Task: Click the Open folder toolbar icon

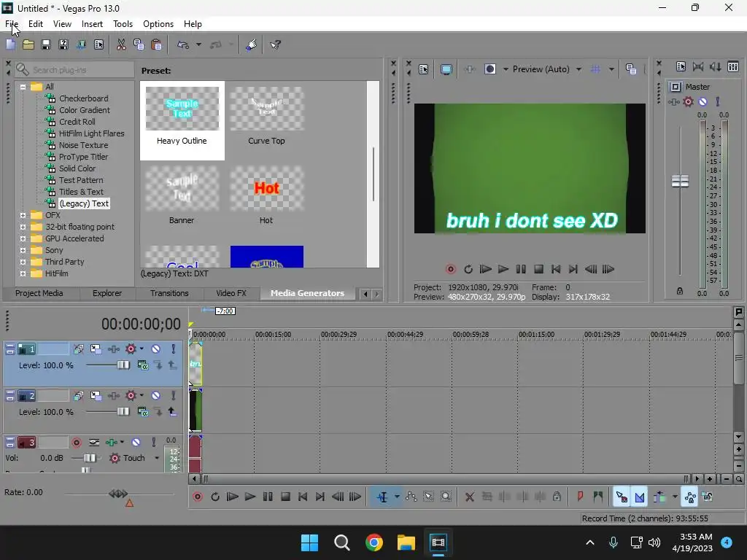Action: point(28,44)
